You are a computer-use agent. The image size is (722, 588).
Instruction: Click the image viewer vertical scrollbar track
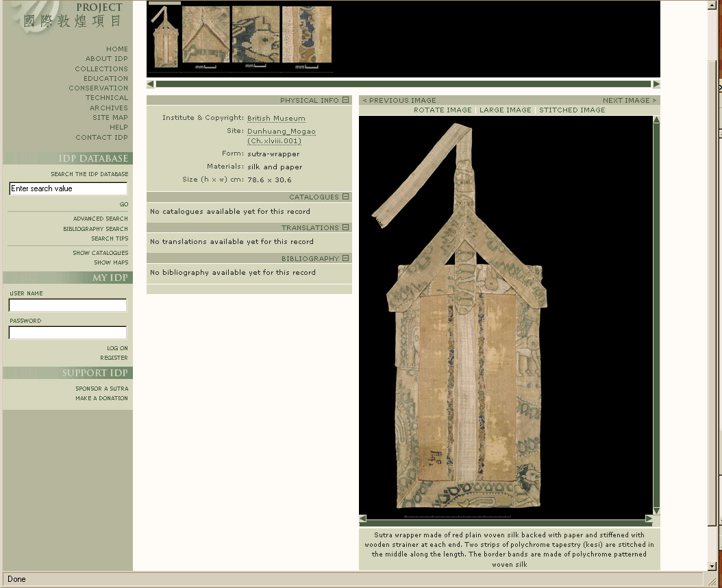657,315
